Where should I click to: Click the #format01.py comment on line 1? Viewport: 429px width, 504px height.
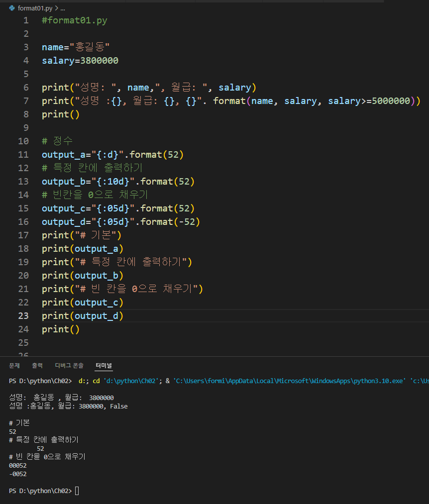[x=74, y=20]
